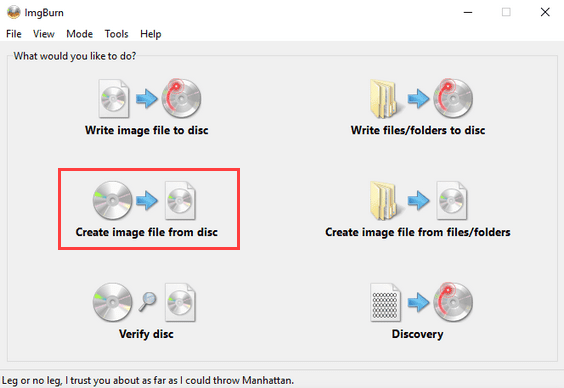Screen dimensions: 564x388
Task: Click the 'What would you like to do?' heading
Action: (75, 56)
